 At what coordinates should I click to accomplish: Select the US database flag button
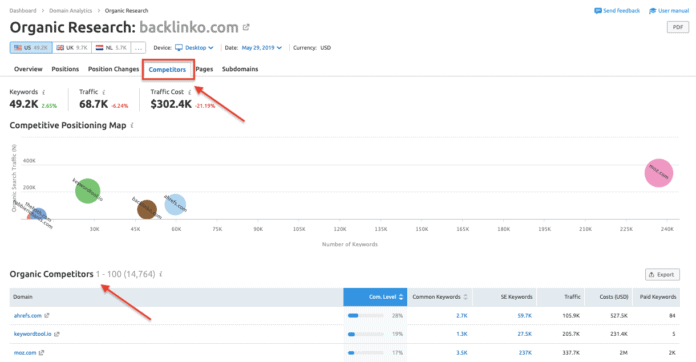(x=31, y=47)
